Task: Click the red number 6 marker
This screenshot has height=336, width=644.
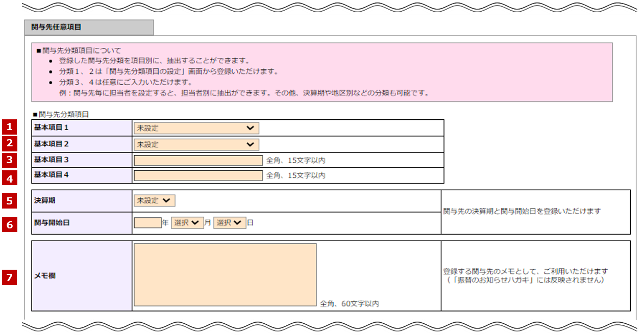Action: pyautogui.click(x=9, y=224)
